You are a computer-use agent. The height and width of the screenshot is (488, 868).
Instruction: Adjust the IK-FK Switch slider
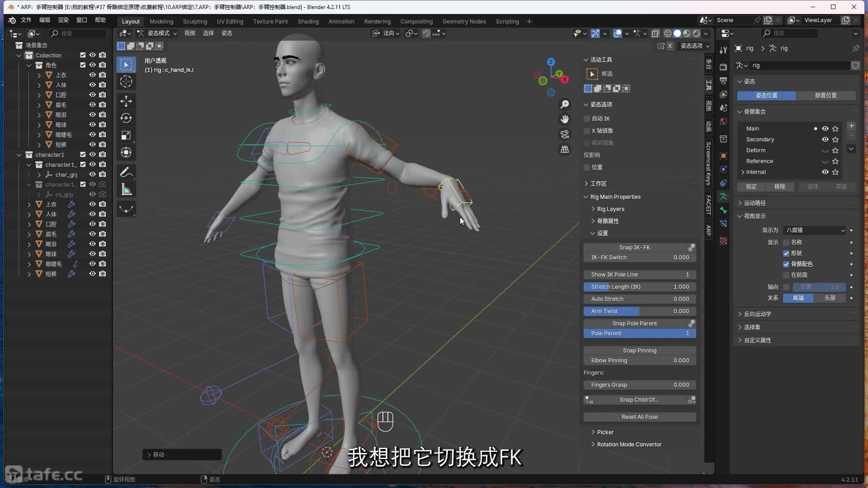tap(639, 258)
